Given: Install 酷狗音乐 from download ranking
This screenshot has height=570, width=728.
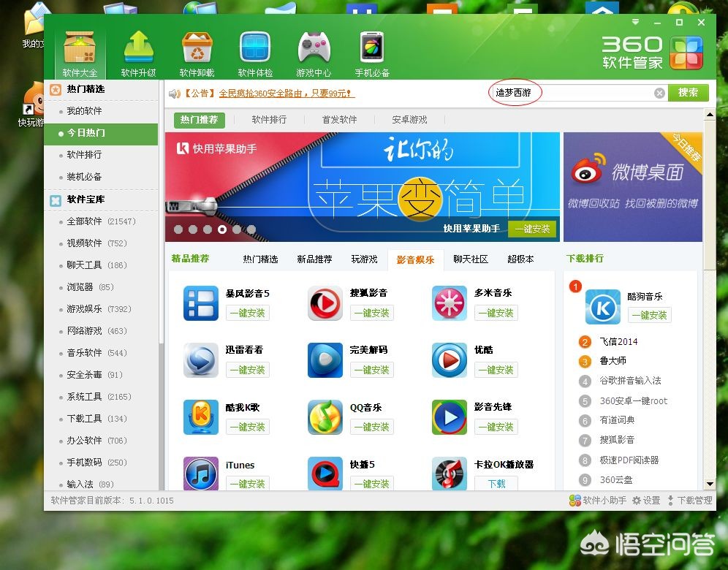Looking at the screenshot, I should pos(650,315).
